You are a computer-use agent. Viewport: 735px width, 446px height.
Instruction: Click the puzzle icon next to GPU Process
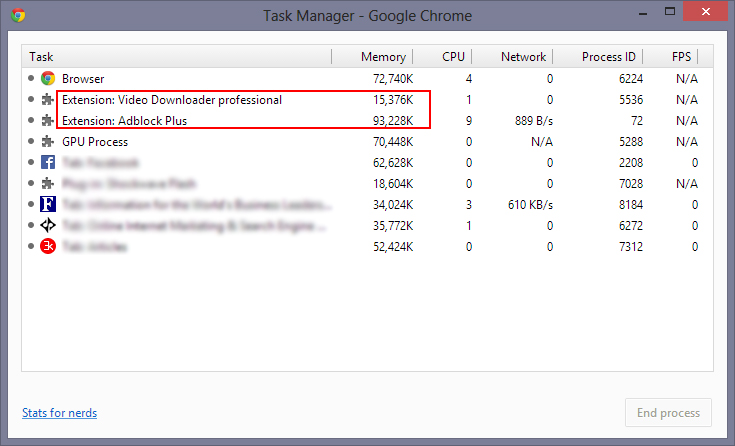pos(47,142)
